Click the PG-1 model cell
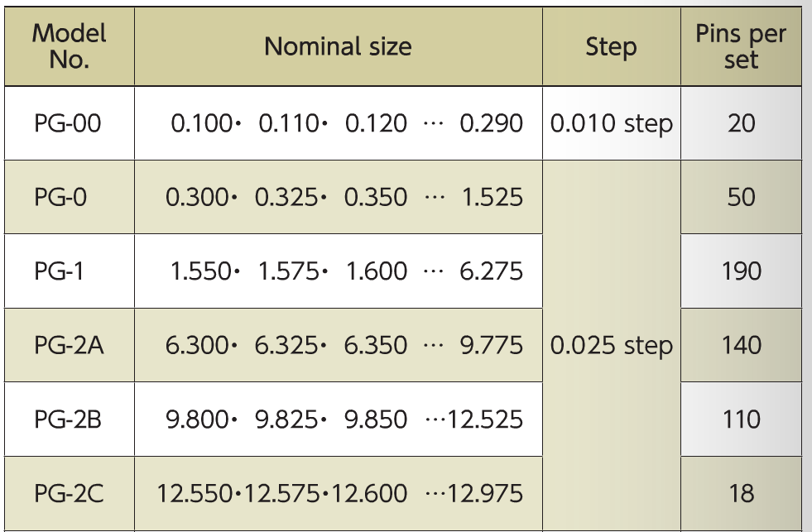The height and width of the screenshot is (532, 812). (x=70, y=271)
